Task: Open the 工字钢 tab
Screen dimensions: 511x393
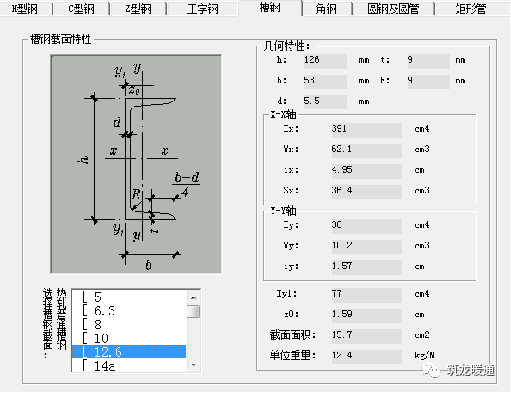Action: point(202,8)
